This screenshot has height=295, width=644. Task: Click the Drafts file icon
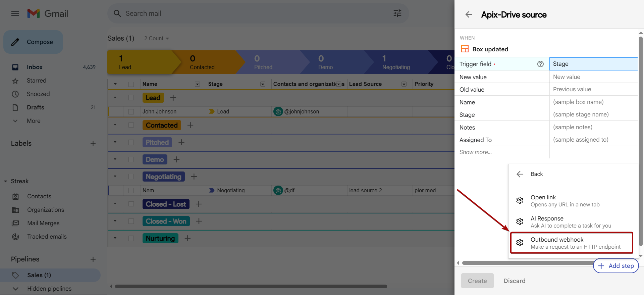(15, 107)
